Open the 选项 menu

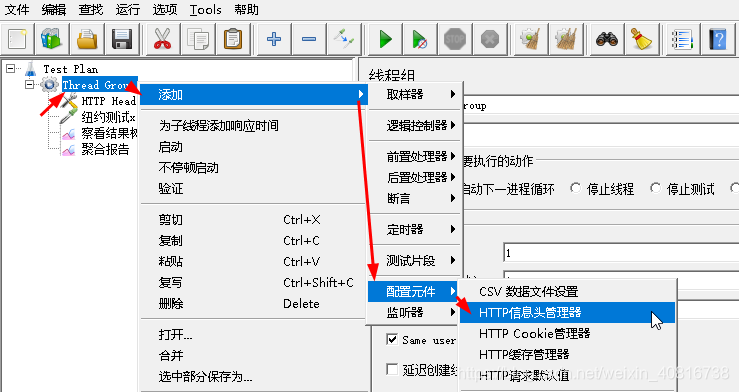pos(164,9)
